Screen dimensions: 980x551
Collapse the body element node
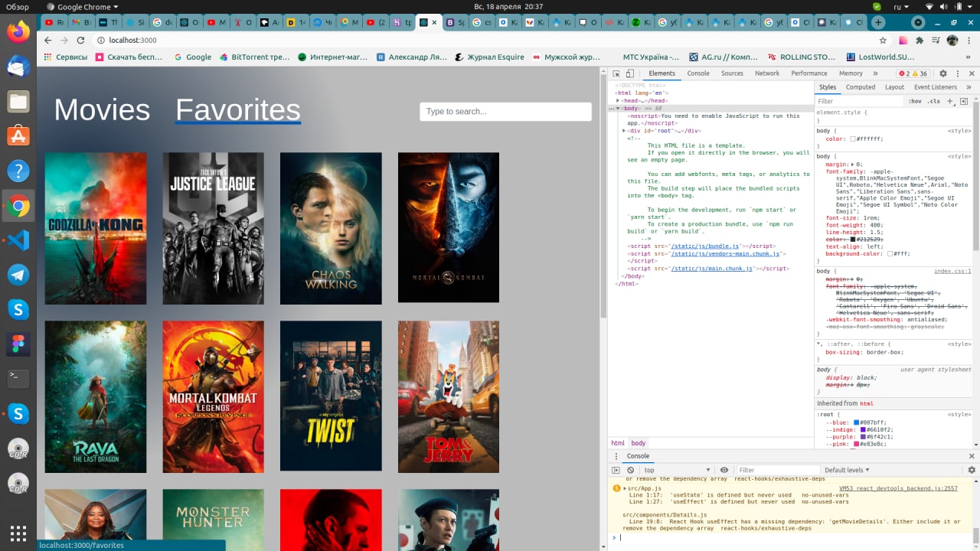coord(619,108)
